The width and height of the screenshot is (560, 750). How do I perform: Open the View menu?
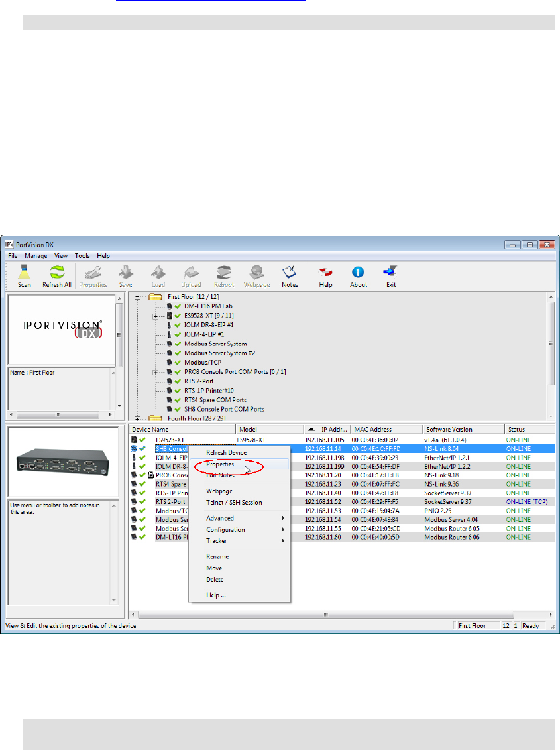tap(61, 256)
